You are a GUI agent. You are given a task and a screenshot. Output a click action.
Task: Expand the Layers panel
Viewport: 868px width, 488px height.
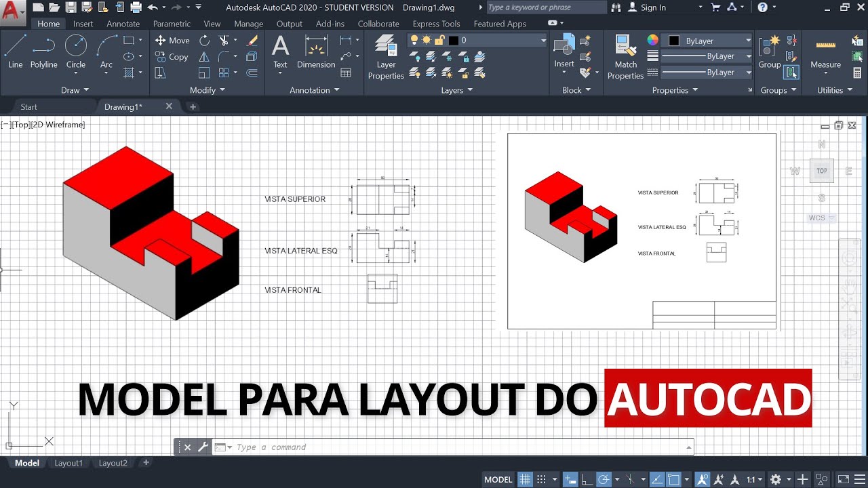tap(457, 90)
